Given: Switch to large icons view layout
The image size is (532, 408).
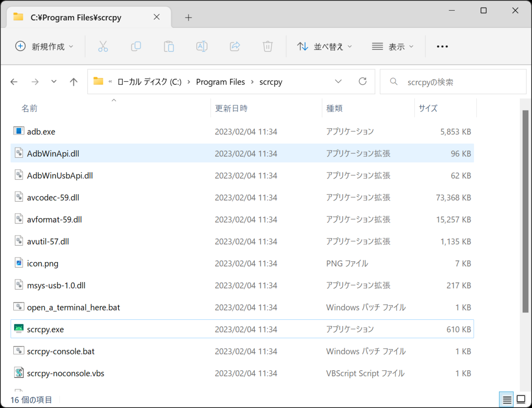Looking at the screenshot, I should 521,400.
